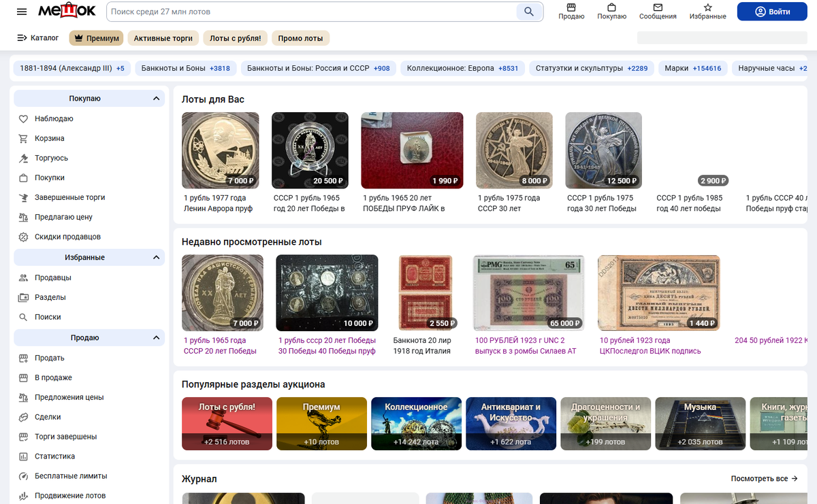The image size is (817, 504).
Task: Click the Продавцы people icon
Action: pyautogui.click(x=23, y=278)
